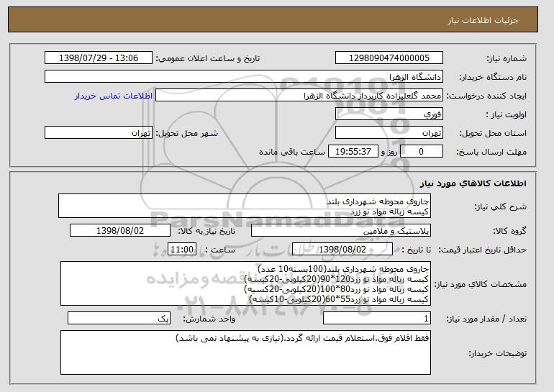Click the delivery province field تهران

tap(389, 133)
